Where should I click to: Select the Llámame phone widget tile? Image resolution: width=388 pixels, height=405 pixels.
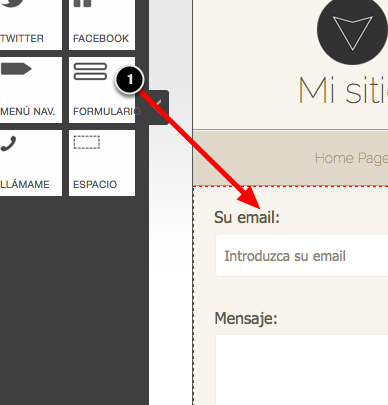pyautogui.click(x=31, y=163)
